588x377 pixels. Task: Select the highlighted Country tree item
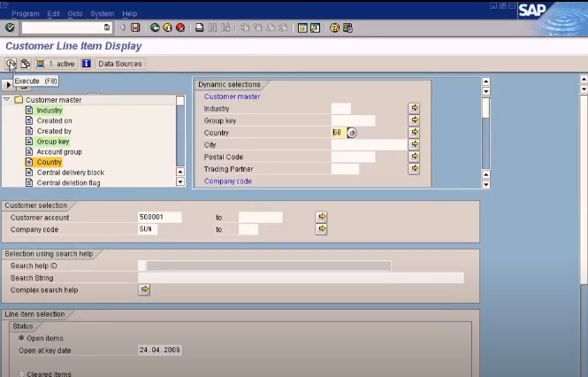click(50, 162)
